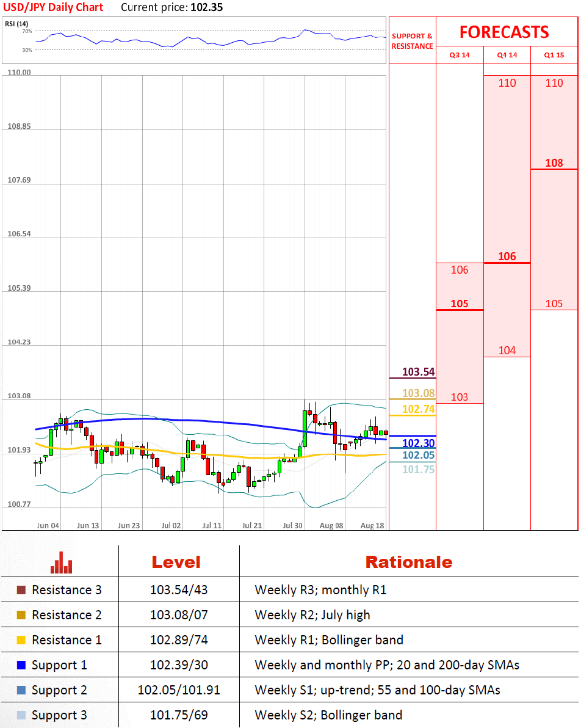The width and height of the screenshot is (581, 728).
Task: Click the Resistance 2 row label
Action: click(67, 615)
